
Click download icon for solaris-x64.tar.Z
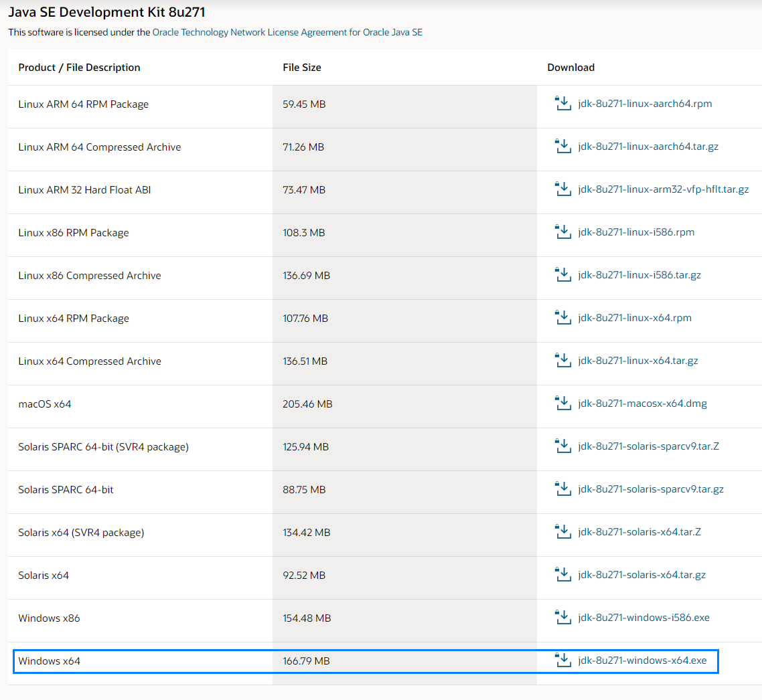[562, 532]
